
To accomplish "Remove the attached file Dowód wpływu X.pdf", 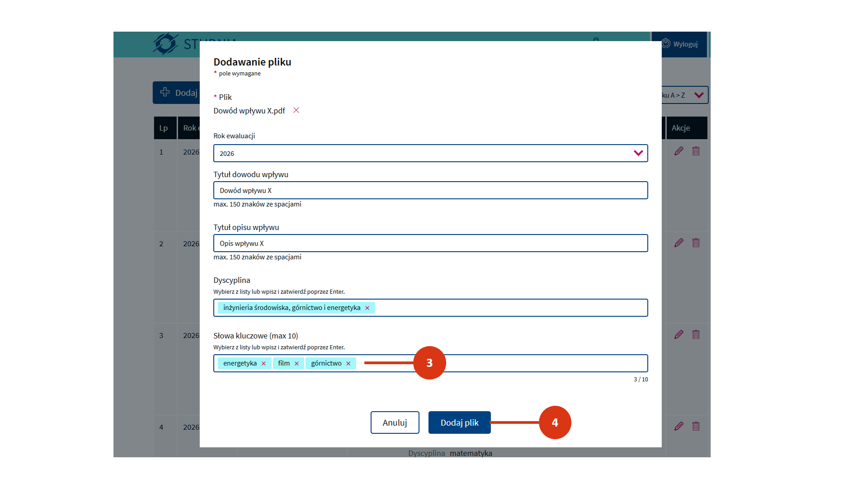I will pos(296,110).
